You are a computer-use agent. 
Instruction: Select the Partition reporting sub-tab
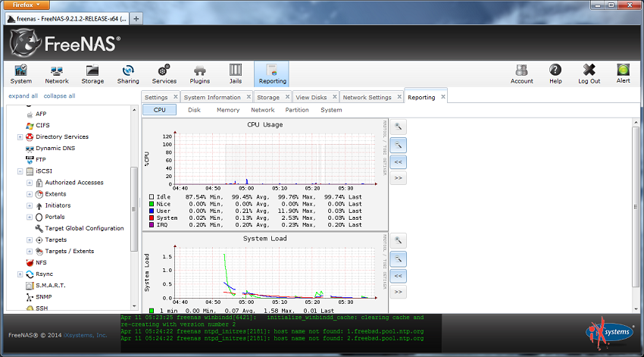click(x=297, y=110)
